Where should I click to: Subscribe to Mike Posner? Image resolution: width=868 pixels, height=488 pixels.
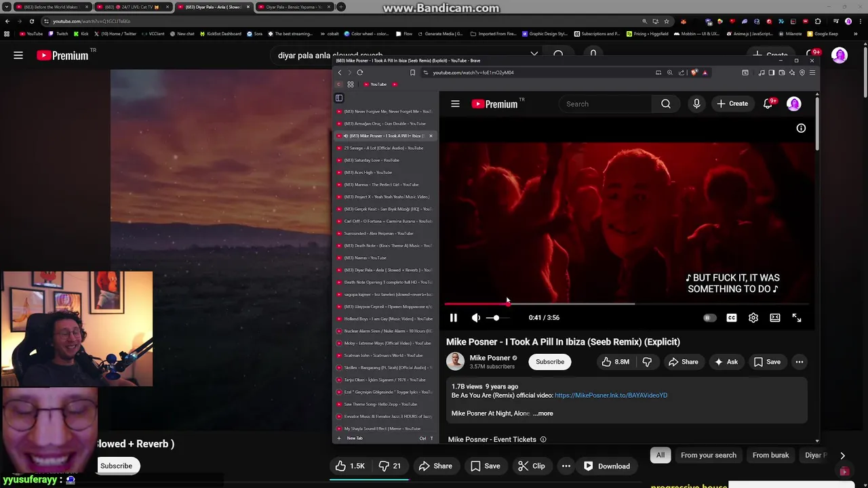point(550,362)
